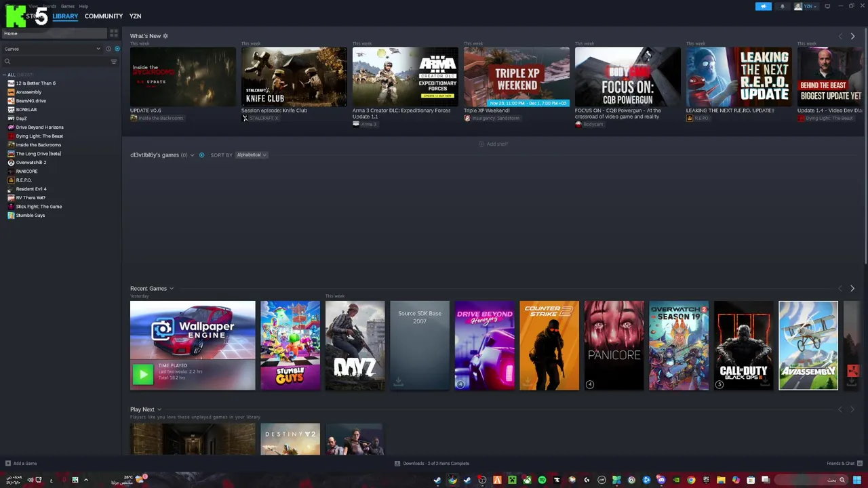The height and width of the screenshot is (488, 868).
Task: Open advanced filters icon beside search
Action: 114,62
